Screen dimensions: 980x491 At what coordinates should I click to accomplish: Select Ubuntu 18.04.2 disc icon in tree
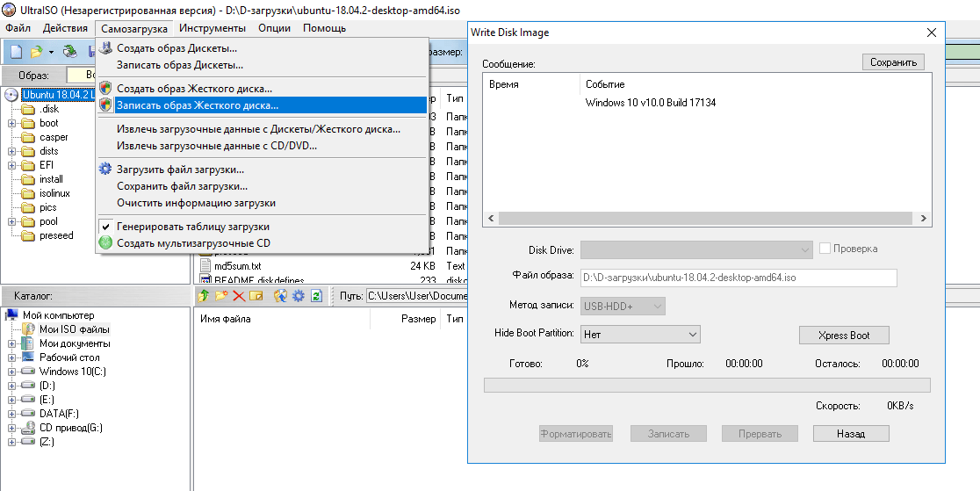tap(12, 95)
